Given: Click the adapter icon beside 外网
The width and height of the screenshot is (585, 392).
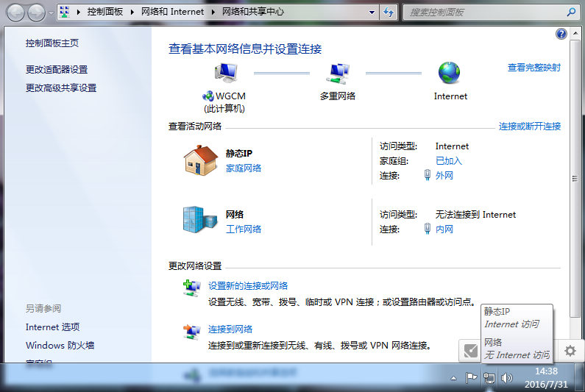Looking at the screenshot, I should point(428,175).
